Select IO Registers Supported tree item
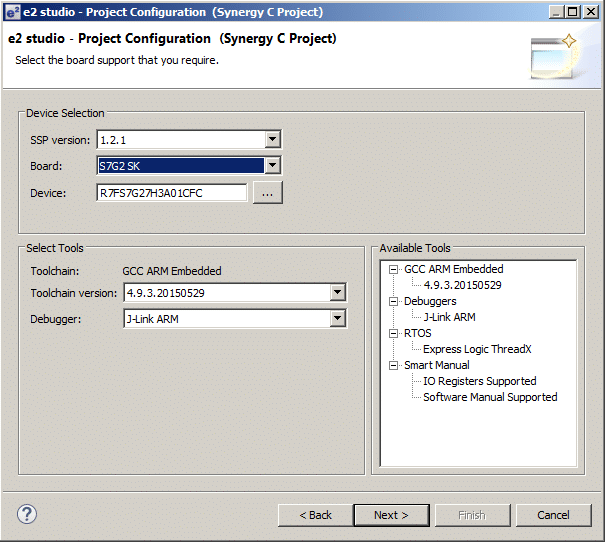Image resolution: width=605 pixels, height=542 pixels. (x=479, y=381)
